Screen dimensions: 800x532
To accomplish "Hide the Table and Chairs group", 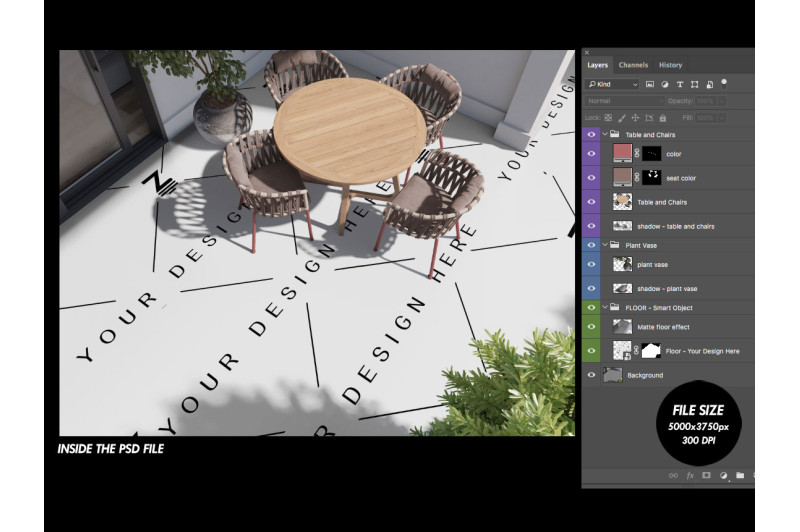I will click(591, 134).
